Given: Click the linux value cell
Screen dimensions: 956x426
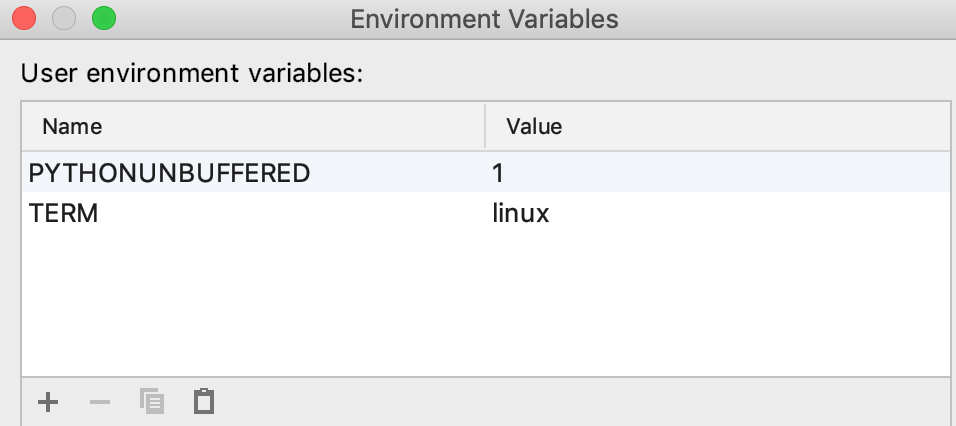Looking at the screenshot, I should pyautogui.click(x=521, y=213).
